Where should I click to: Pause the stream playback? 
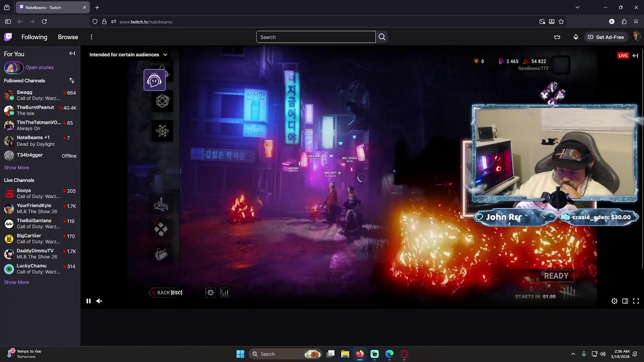coord(88,301)
